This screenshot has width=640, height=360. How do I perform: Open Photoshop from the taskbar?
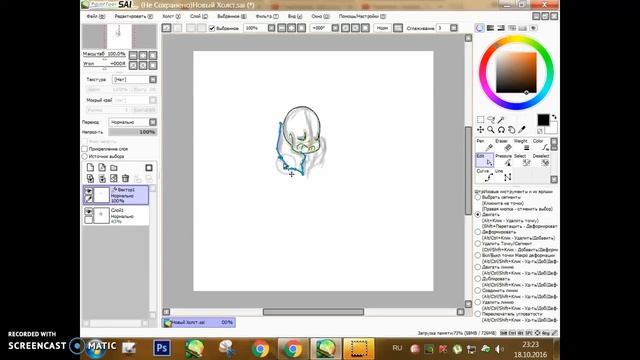(162, 348)
